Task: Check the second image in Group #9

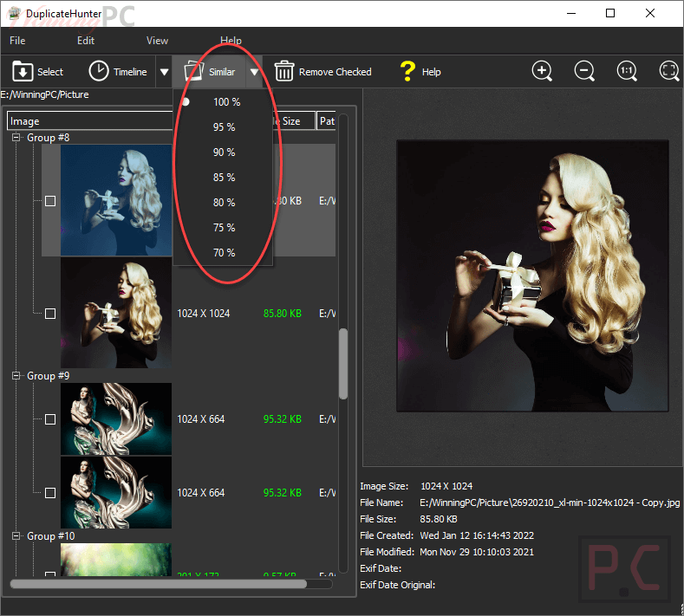Action: 50,493
